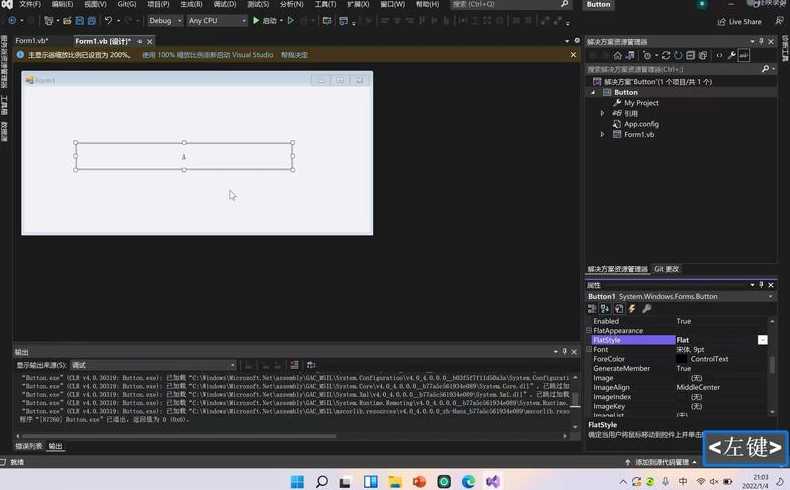Click the Save All toolbar icon
Screen dimensions: 790x490
92,21
